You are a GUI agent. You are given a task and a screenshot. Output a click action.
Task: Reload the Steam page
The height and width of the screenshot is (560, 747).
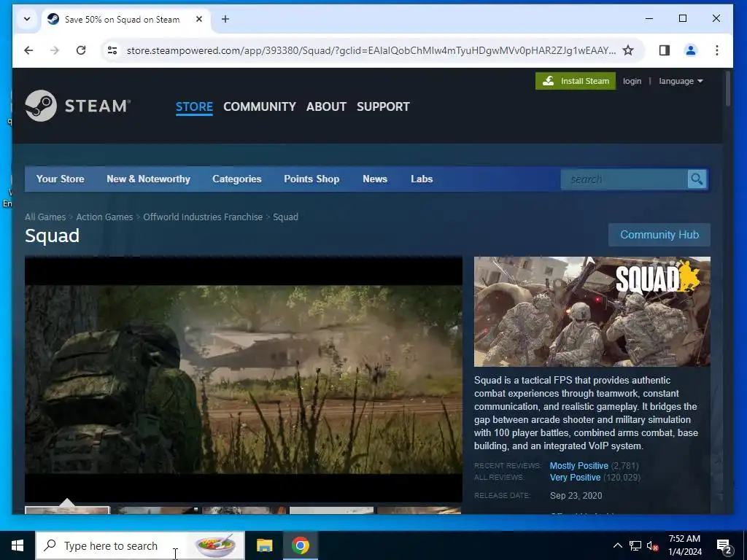pyautogui.click(x=81, y=50)
